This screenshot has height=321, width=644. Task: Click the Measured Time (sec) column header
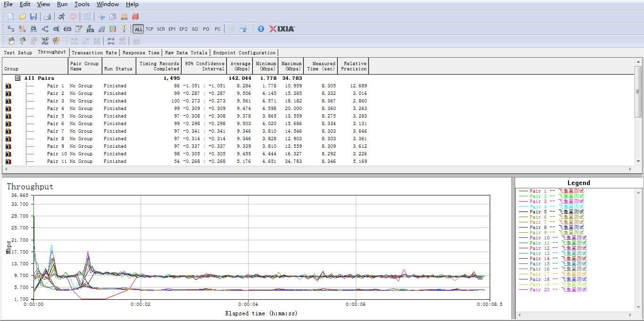[x=321, y=66]
